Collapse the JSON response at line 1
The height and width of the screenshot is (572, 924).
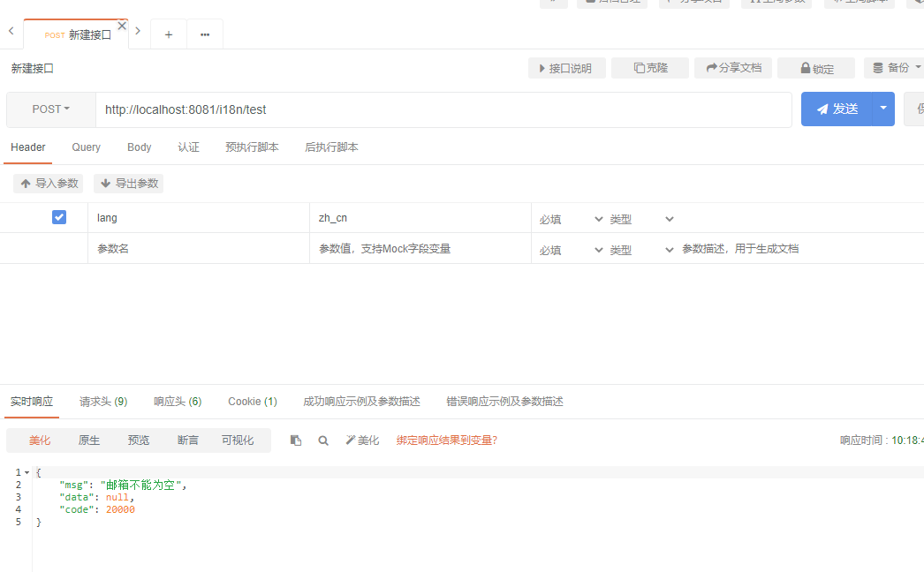pos(25,472)
